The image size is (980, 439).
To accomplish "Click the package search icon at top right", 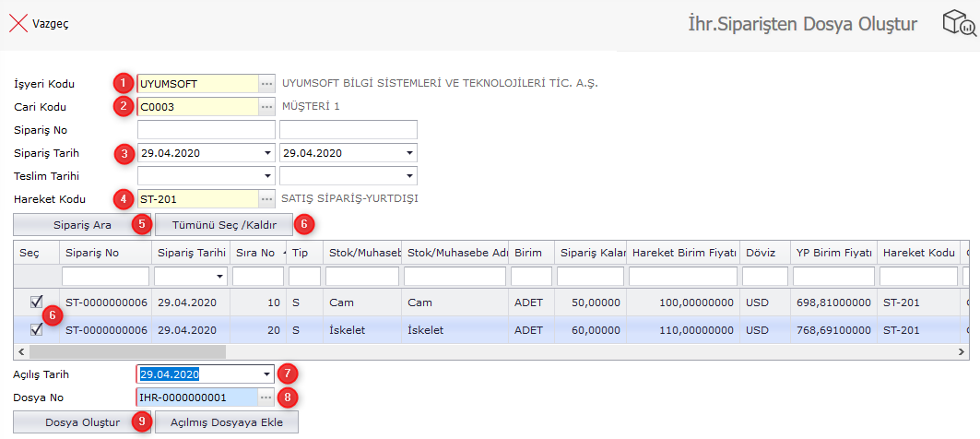I will (959, 24).
